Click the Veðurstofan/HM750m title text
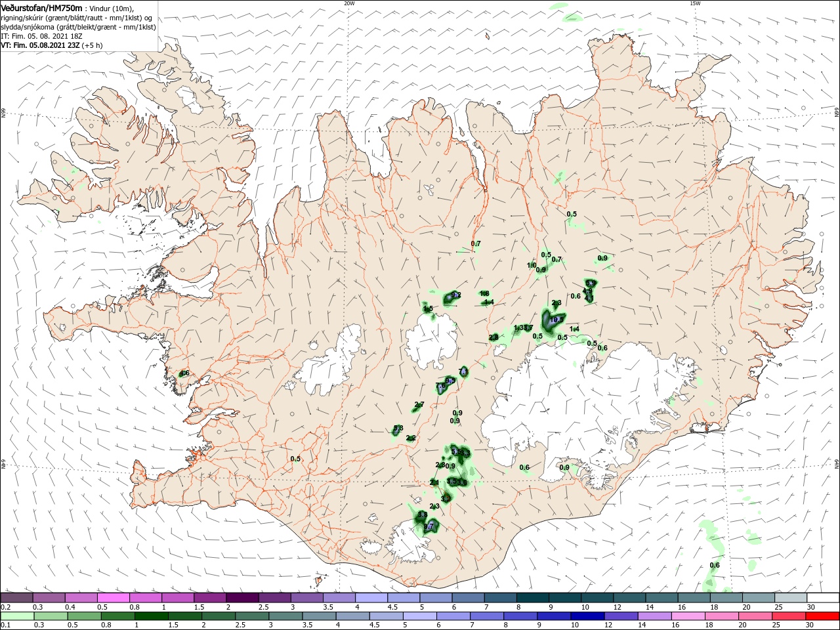840x630 pixels. (41, 7)
